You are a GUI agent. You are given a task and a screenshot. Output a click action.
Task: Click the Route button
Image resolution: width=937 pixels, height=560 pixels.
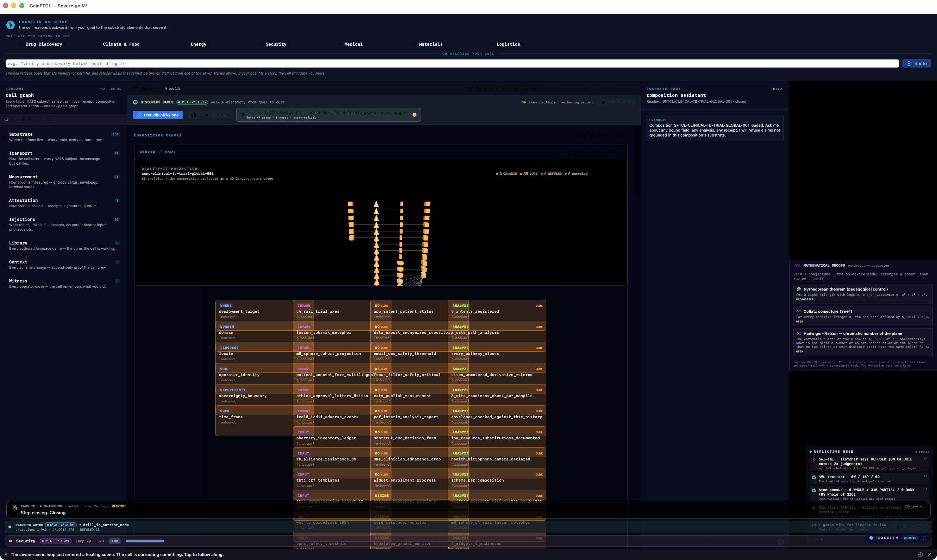[917, 63]
